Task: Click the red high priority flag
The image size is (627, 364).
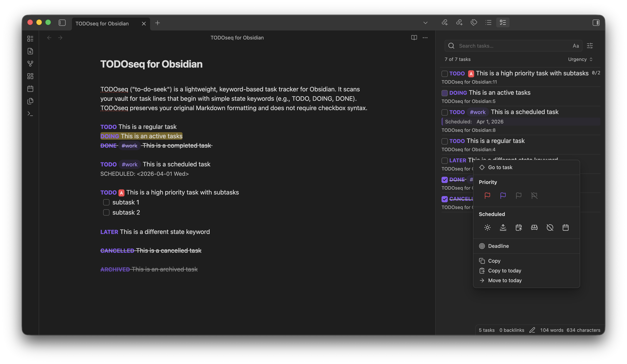Action: (487, 196)
